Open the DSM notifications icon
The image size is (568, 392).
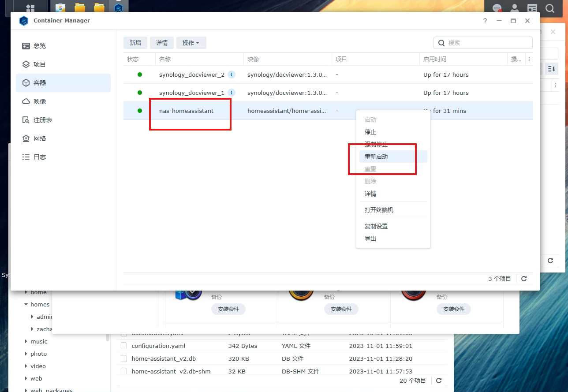coord(497,8)
